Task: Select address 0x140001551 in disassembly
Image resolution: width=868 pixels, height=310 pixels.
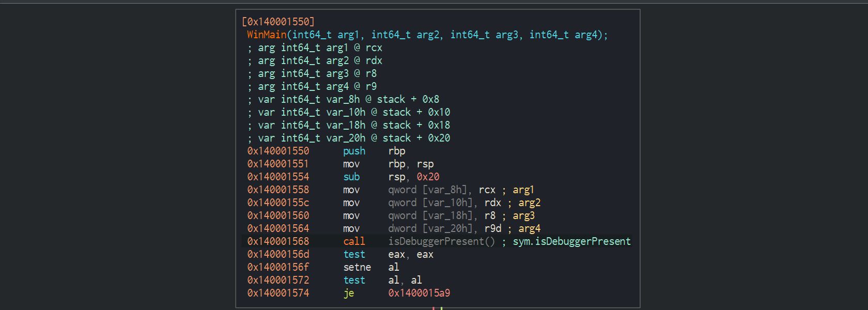Action: click(x=278, y=164)
